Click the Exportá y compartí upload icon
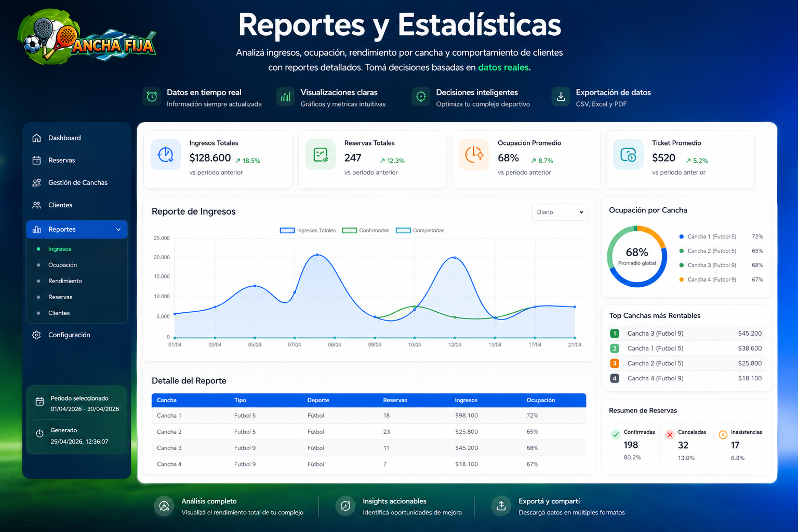Screen dimensions: 798x532 click(501, 506)
